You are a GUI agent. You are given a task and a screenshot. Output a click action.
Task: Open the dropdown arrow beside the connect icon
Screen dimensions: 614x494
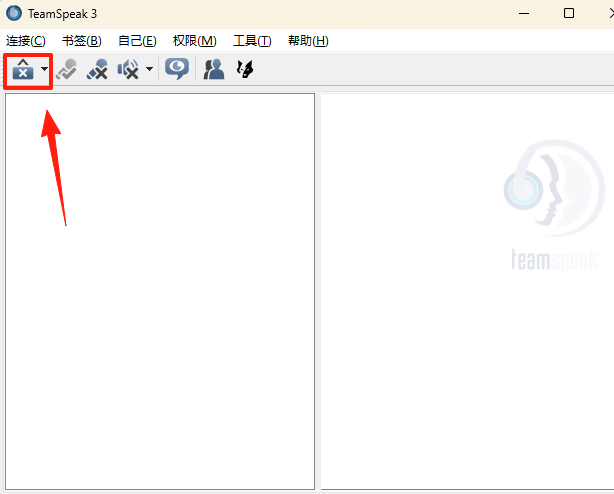tap(44, 69)
